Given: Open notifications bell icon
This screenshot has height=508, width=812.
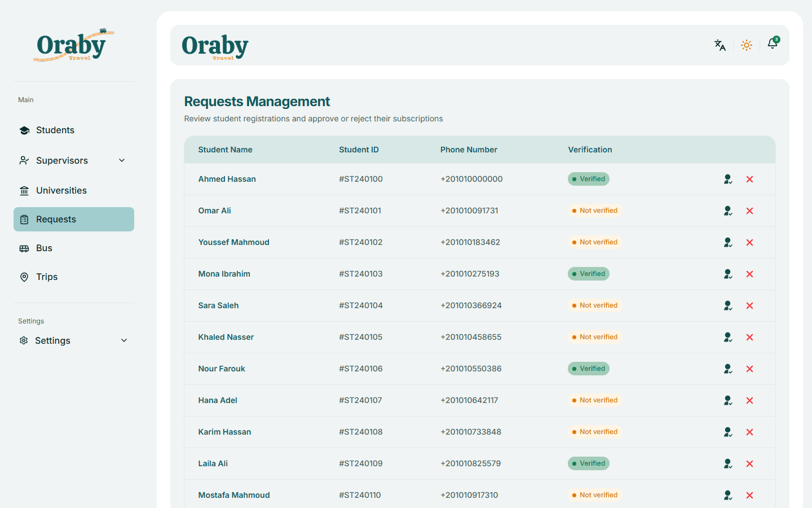Looking at the screenshot, I should point(773,44).
